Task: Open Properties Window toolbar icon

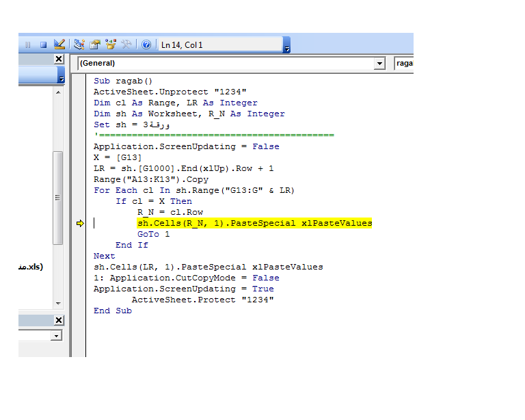Action: click(x=95, y=44)
